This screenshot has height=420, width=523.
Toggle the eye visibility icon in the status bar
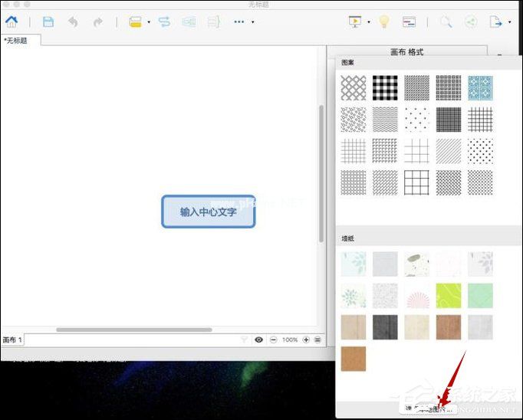pos(258,340)
